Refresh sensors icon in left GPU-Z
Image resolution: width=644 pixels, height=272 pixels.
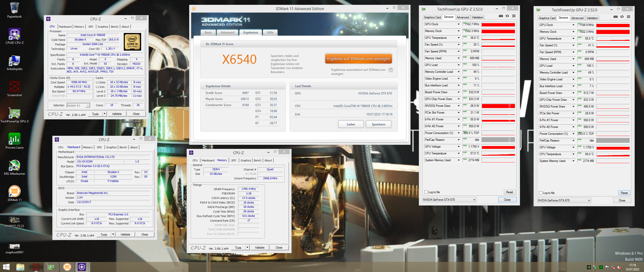(x=507, y=16)
